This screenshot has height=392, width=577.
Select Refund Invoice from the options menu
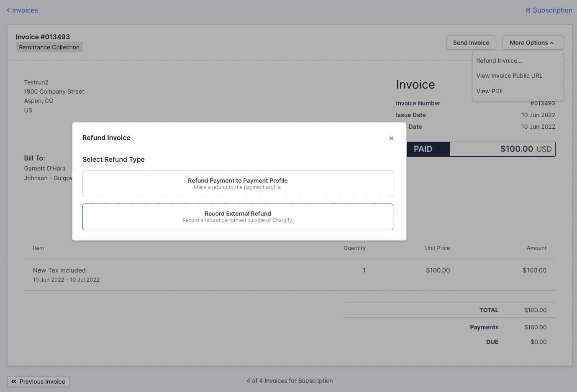coord(499,61)
